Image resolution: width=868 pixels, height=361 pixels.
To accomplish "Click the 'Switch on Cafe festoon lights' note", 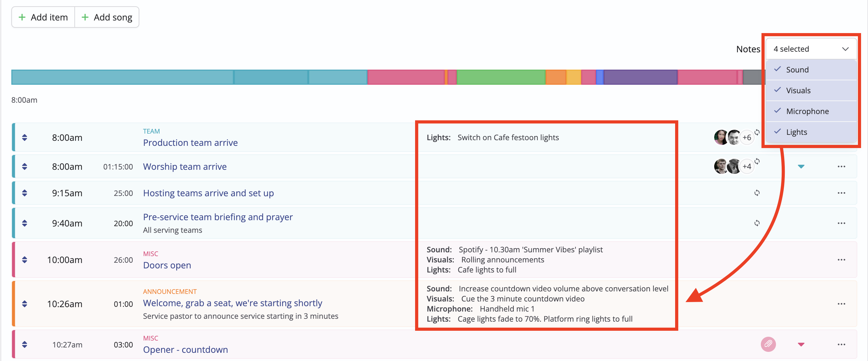I will (508, 137).
